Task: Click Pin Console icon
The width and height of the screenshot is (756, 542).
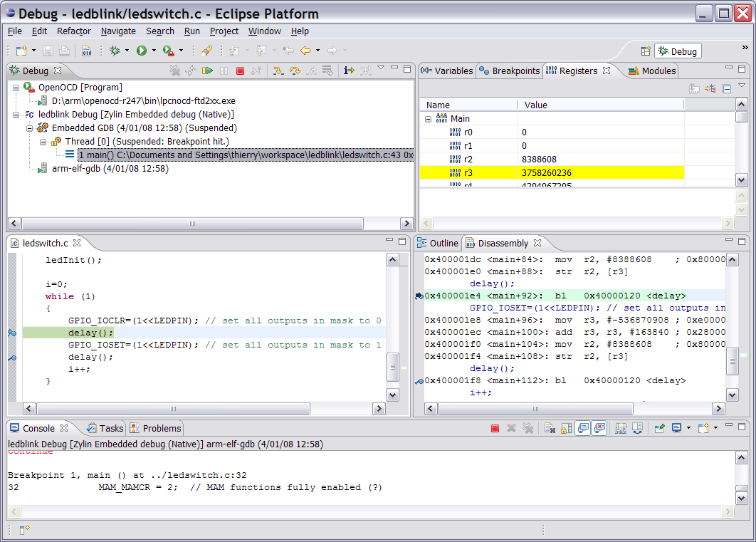Action: tap(660, 428)
